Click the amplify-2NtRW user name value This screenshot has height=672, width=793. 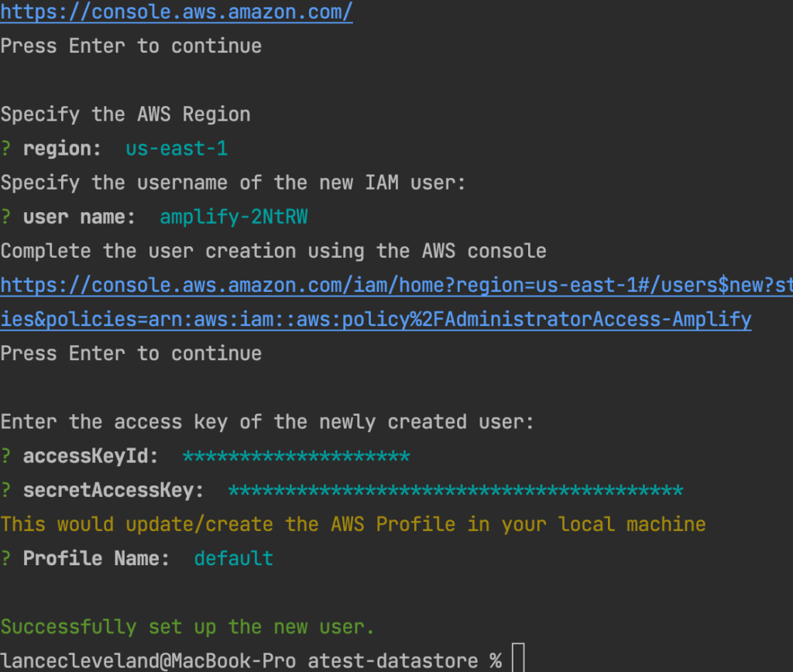pos(233,218)
